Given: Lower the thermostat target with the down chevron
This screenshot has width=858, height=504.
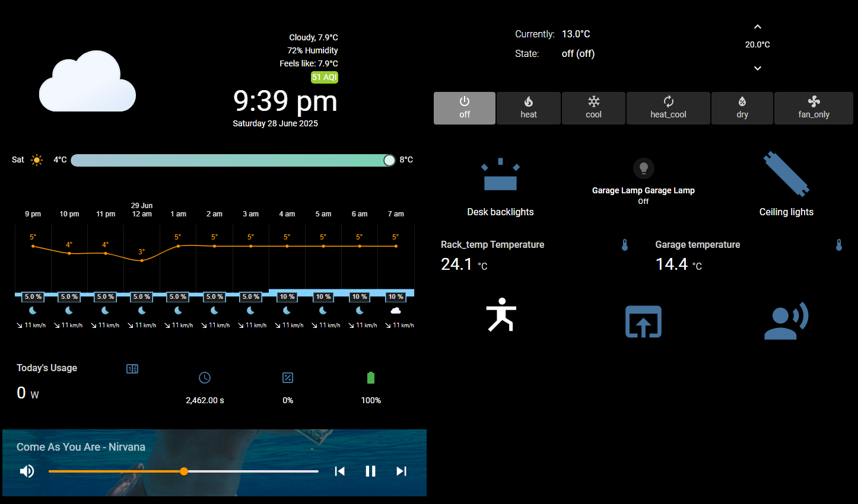Looking at the screenshot, I should [758, 68].
